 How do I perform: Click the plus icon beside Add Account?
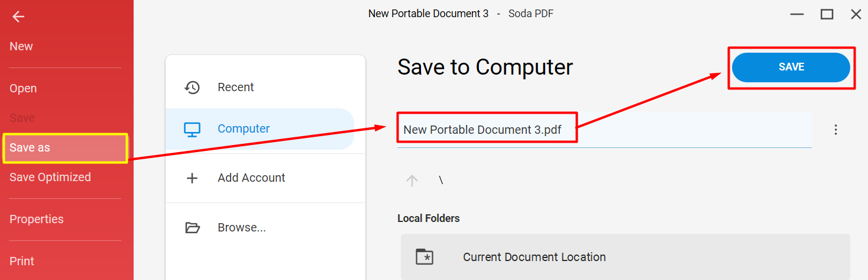(x=192, y=178)
